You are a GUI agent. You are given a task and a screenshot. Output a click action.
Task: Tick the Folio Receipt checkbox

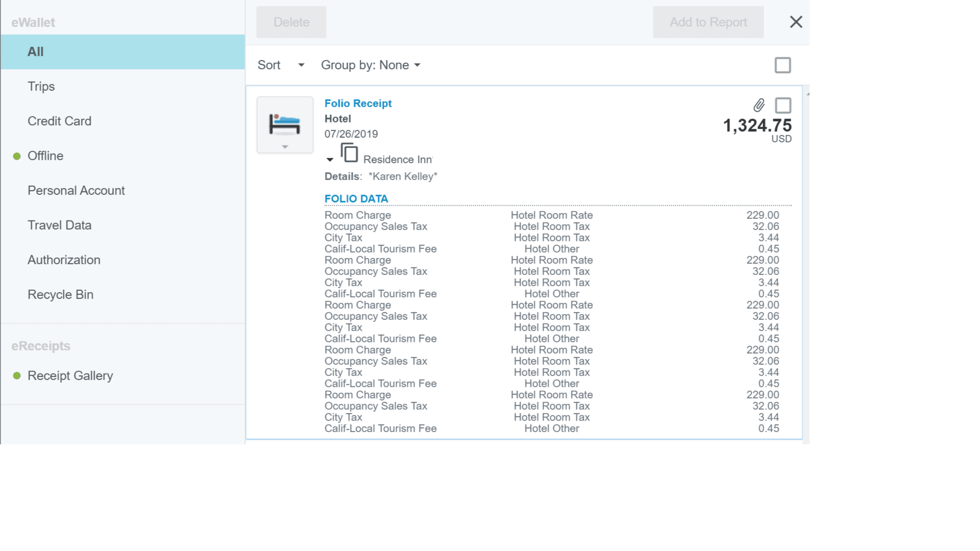(782, 106)
